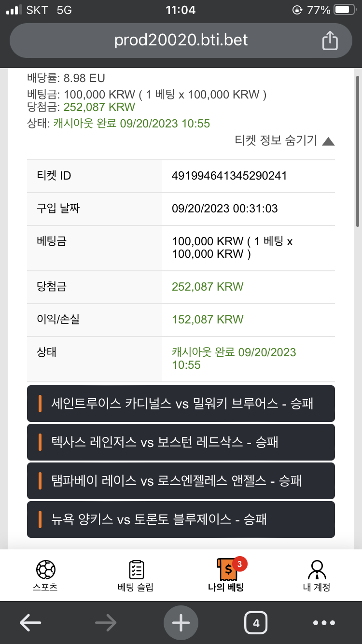This screenshot has width=362, height=644.
Task: Open browser more options menu
Action: tap(324, 623)
